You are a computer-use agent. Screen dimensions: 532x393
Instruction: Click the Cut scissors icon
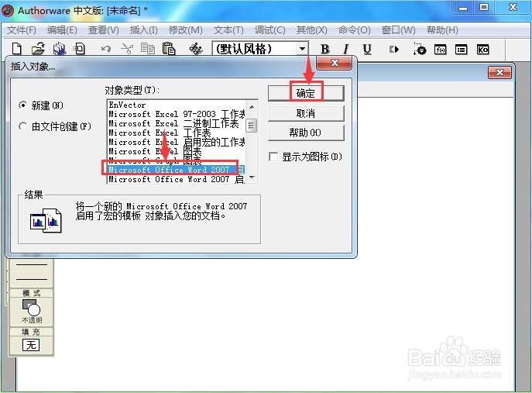pyautogui.click(x=126, y=50)
